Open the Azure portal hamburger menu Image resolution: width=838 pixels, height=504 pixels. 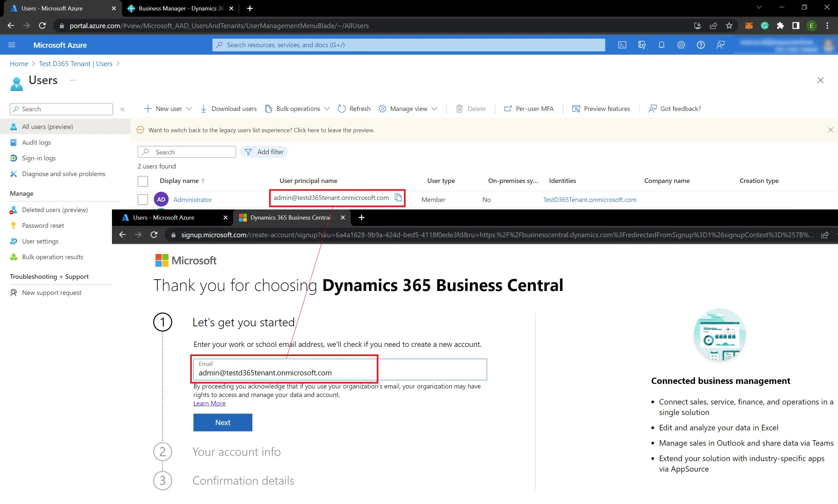pyautogui.click(x=12, y=45)
